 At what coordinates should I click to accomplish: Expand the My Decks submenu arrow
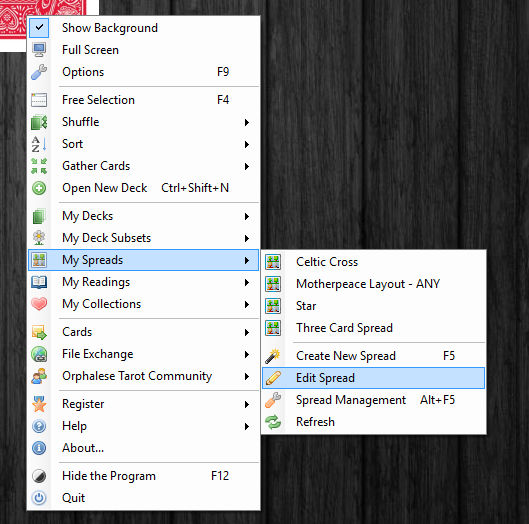click(247, 216)
